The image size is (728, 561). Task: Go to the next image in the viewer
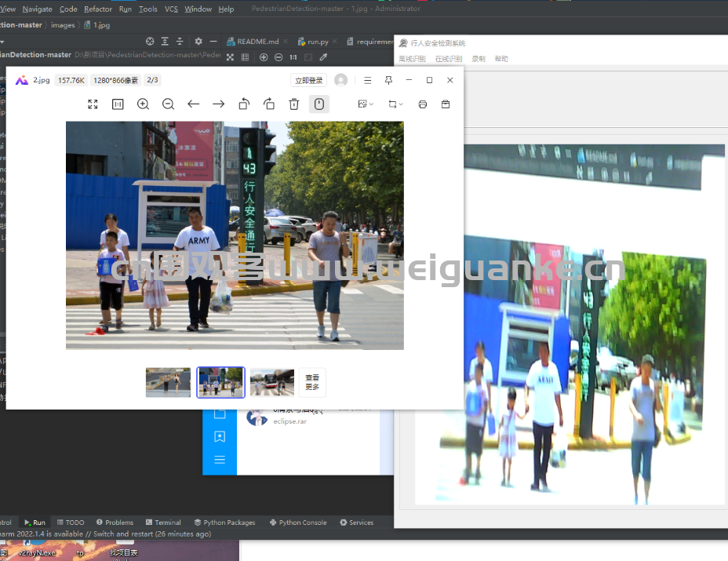click(219, 104)
